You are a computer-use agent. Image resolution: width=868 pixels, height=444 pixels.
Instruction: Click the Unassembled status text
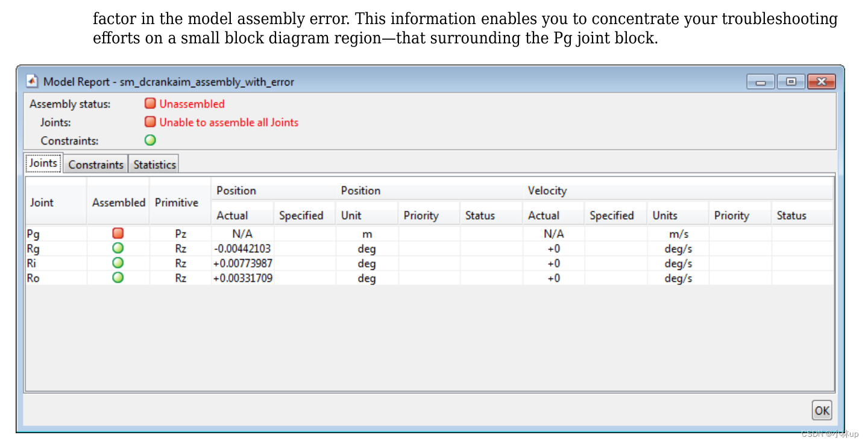click(192, 103)
